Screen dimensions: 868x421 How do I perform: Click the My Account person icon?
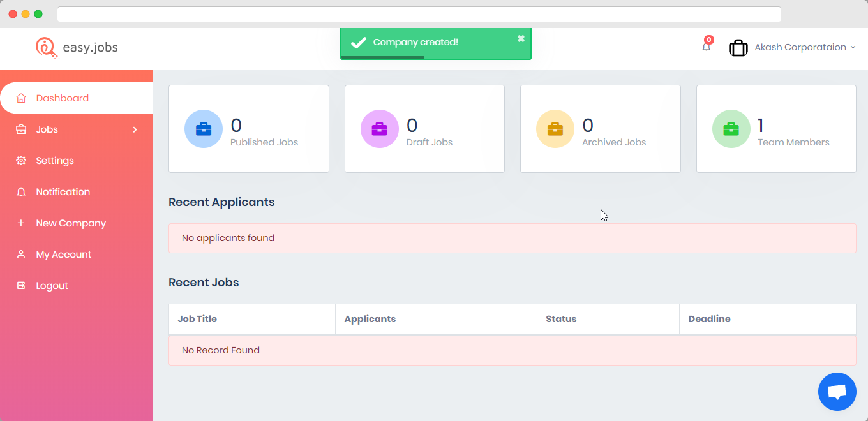(21, 255)
